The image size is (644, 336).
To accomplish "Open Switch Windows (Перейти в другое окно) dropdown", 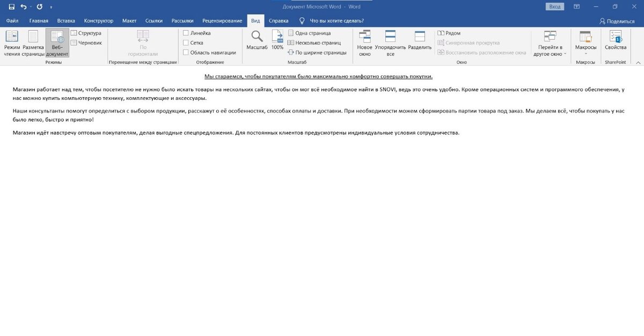I will pos(550,43).
